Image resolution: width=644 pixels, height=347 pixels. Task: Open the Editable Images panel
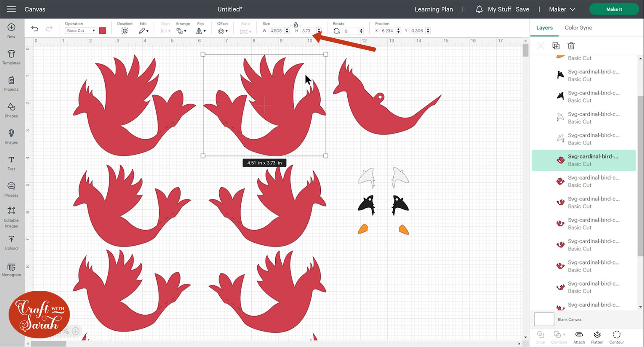point(11,217)
